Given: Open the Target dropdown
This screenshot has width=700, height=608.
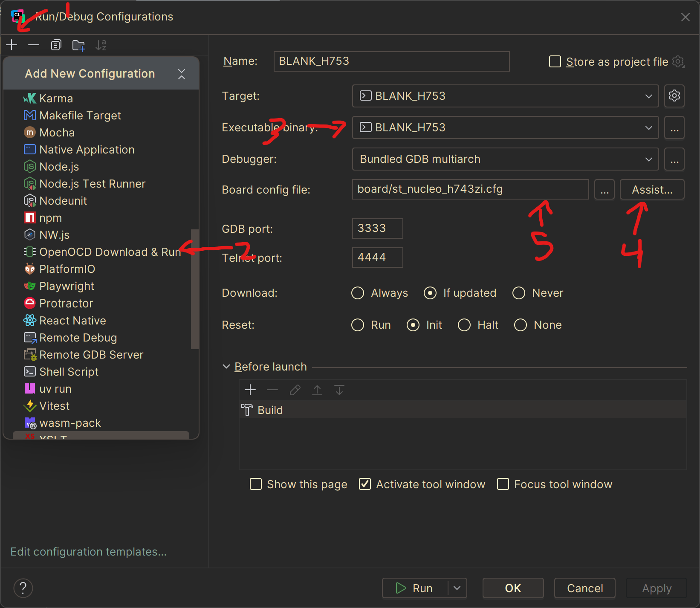Looking at the screenshot, I should 505,96.
